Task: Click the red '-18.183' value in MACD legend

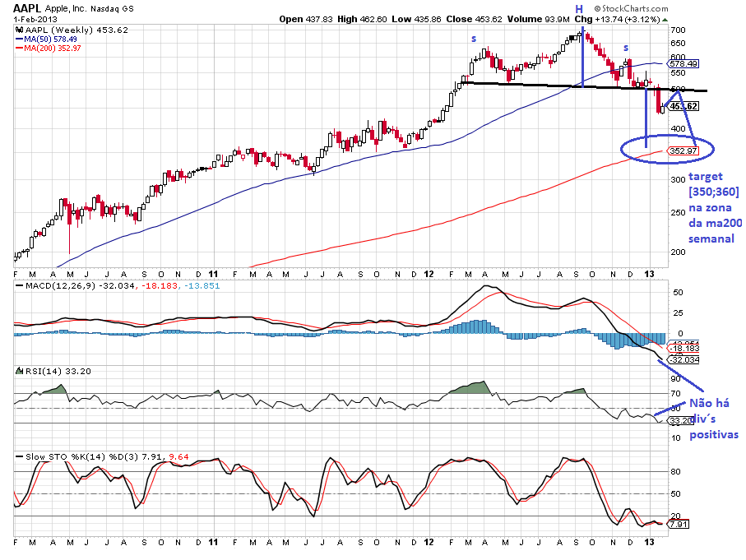Action: 159,286
